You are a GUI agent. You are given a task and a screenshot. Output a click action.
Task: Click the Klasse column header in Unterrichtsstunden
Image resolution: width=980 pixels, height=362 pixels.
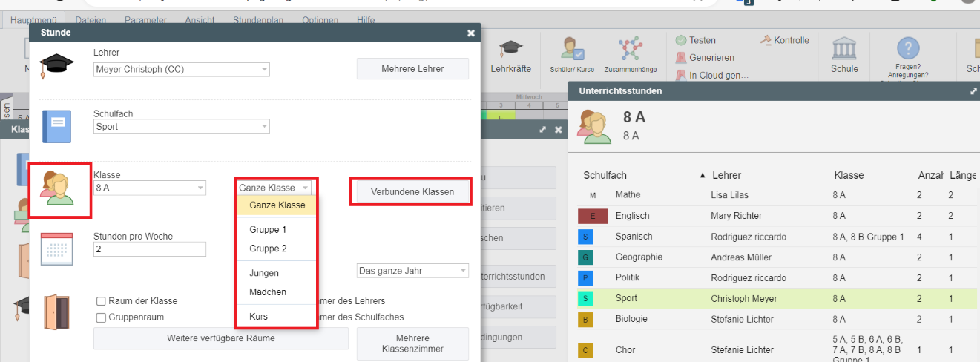coord(849,175)
